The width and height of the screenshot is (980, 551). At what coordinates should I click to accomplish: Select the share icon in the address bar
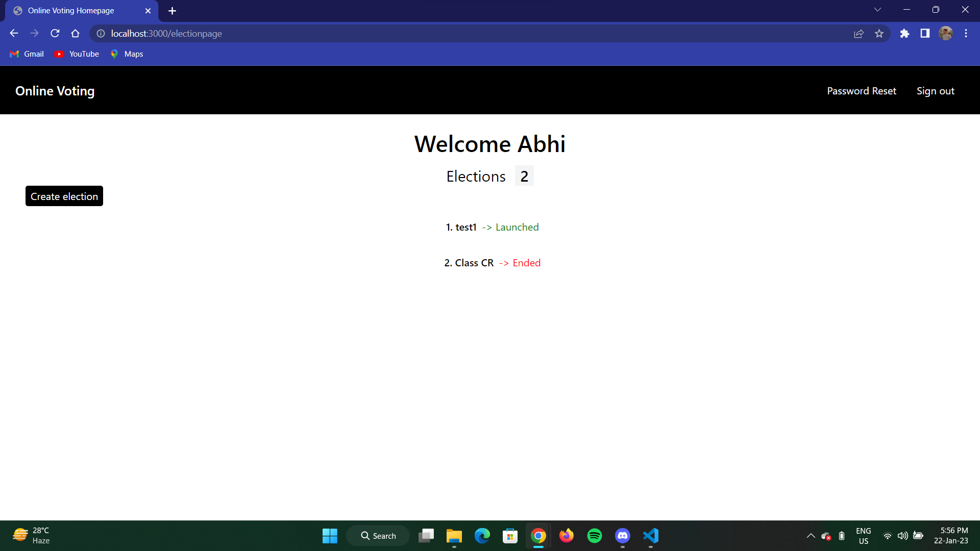point(859,33)
